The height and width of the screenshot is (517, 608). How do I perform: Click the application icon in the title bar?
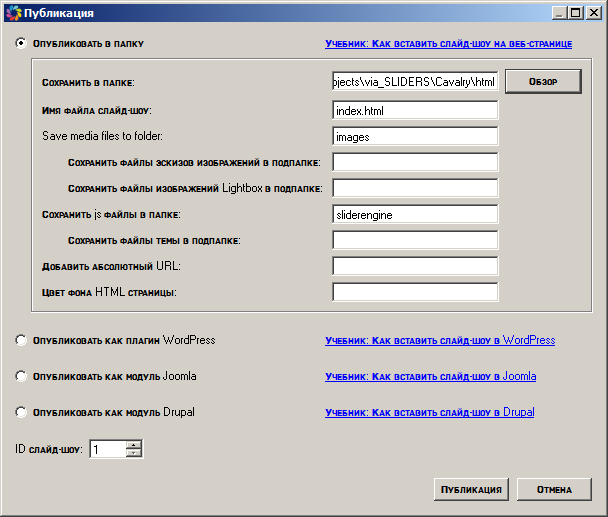[x=13, y=13]
